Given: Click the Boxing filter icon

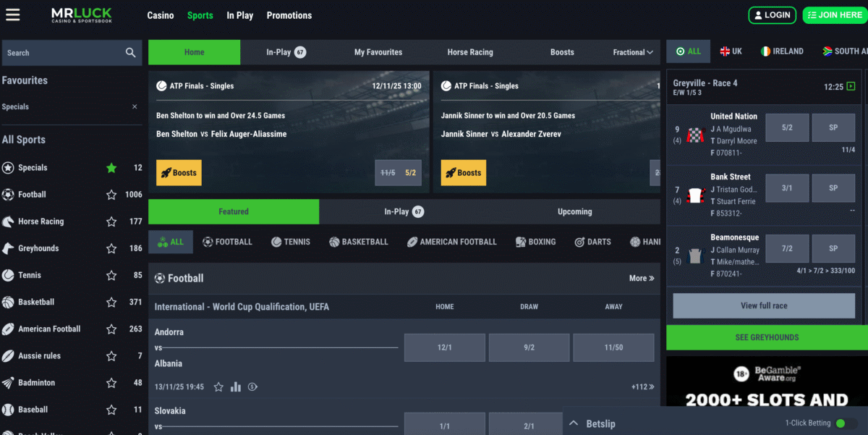Looking at the screenshot, I should click(x=521, y=242).
